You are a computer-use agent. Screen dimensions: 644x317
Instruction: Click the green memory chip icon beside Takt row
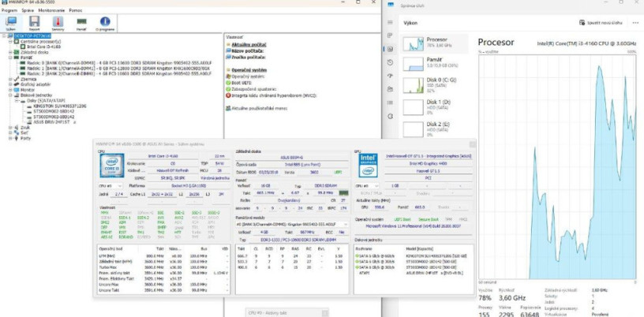click(343, 192)
